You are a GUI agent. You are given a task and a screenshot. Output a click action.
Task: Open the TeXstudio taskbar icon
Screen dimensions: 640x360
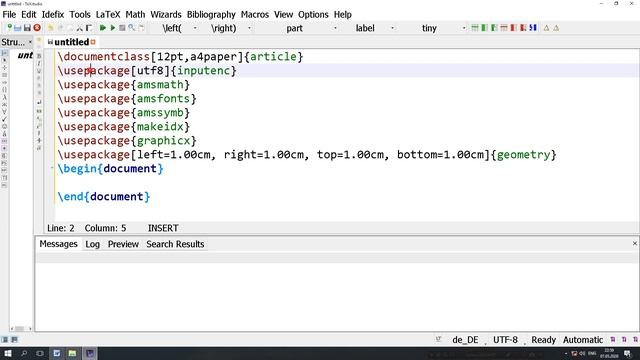click(x=90, y=353)
